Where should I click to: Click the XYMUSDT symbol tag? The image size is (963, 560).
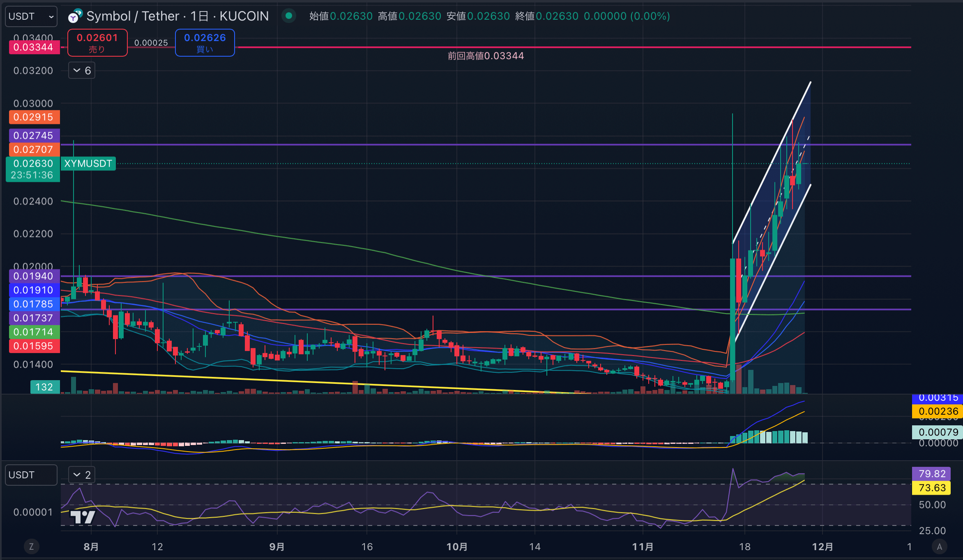pos(88,163)
